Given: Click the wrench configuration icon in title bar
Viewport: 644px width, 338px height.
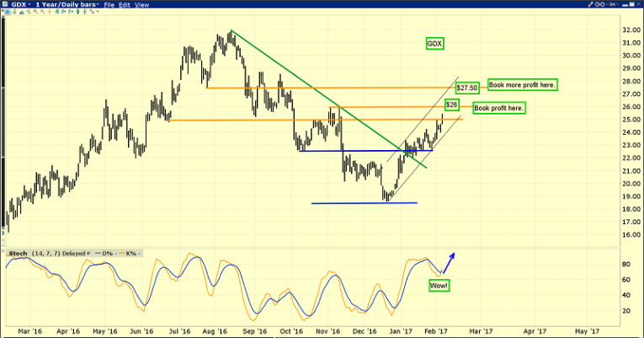Looking at the screenshot, I should (591, 4).
